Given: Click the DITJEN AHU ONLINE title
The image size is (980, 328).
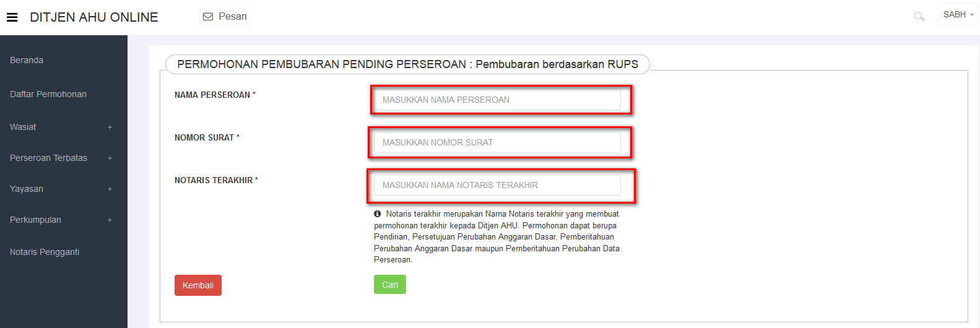Looking at the screenshot, I should (x=94, y=17).
